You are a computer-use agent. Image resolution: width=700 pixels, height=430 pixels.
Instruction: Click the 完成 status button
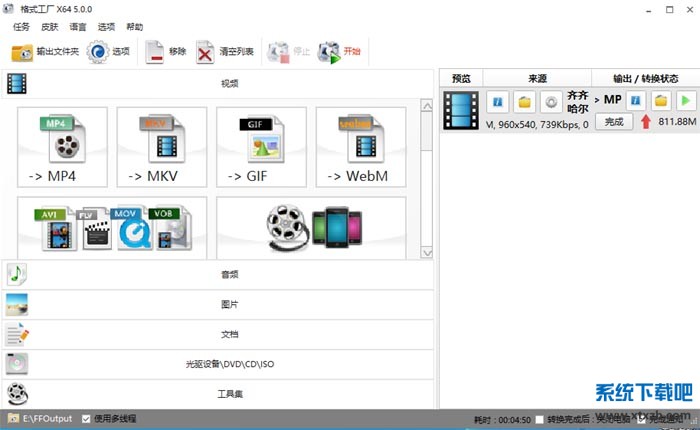coord(613,122)
